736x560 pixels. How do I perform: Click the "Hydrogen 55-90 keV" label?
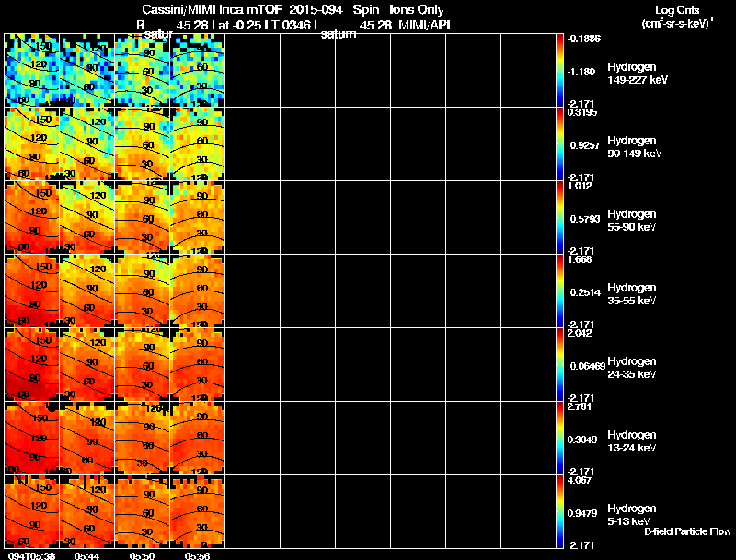coord(632,221)
